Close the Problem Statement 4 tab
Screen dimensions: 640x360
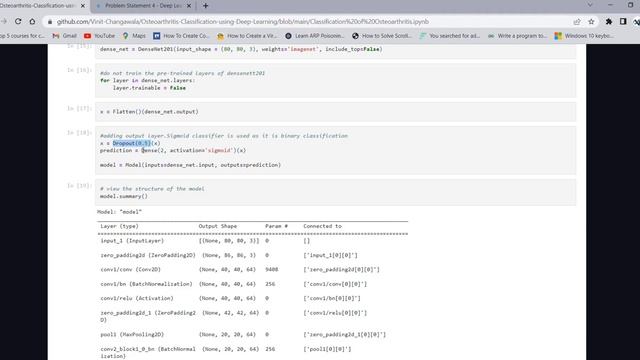click(x=189, y=6)
